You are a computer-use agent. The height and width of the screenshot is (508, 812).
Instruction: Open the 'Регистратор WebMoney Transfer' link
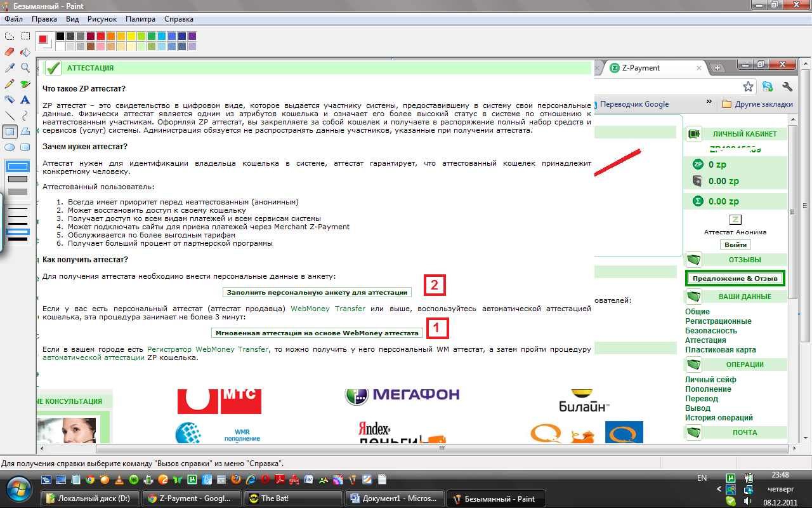click(208, 349)
